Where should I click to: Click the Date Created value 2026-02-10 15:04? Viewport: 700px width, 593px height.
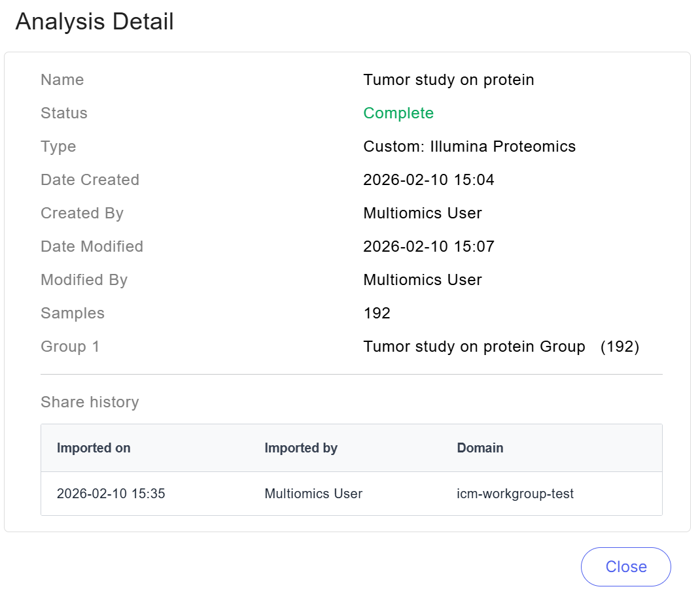(x=429, y=180)
